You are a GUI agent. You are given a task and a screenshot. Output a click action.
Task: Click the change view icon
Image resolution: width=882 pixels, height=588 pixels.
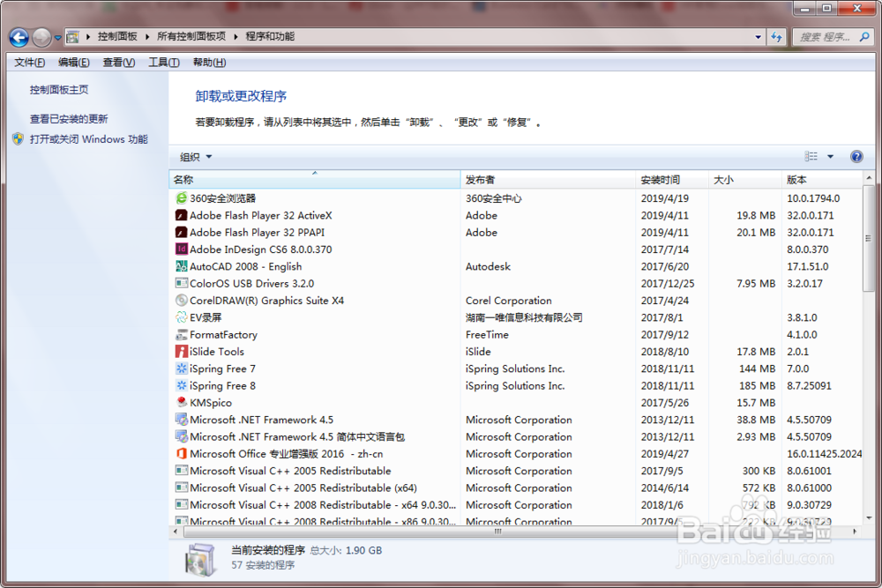811,156
